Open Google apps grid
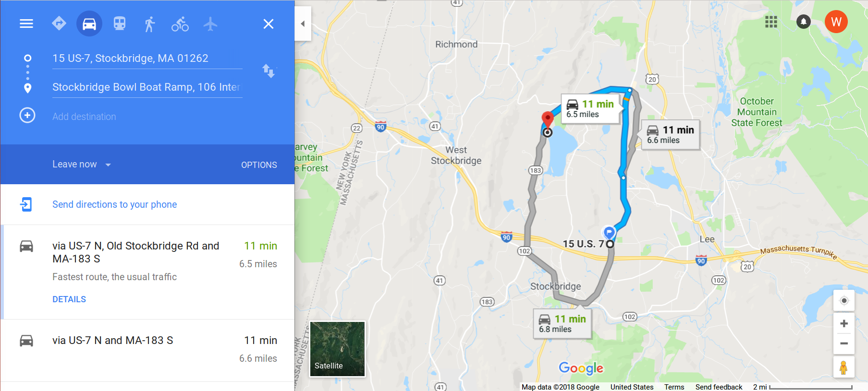 point(771,22)
